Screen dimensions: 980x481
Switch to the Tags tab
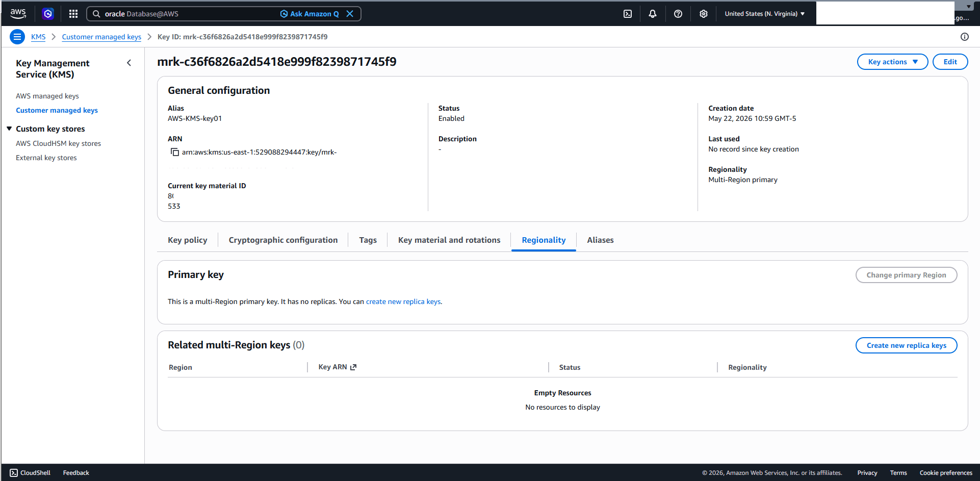368,240
